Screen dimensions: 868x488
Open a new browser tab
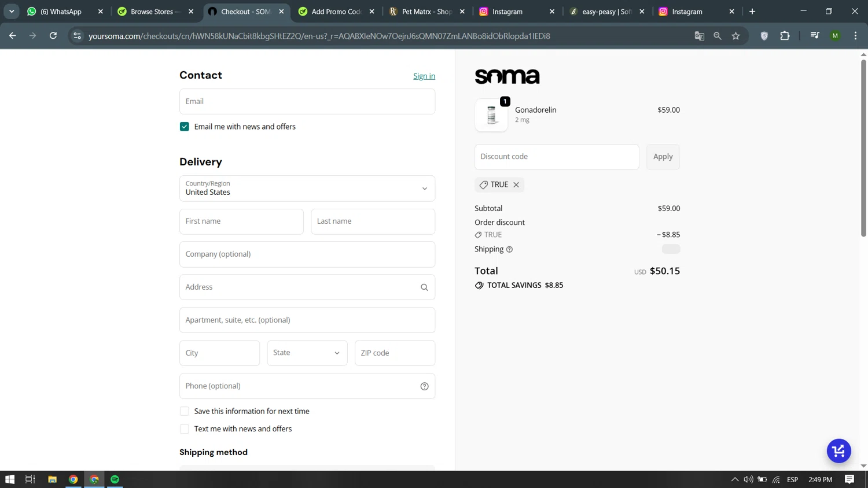(x=752, y=12)
